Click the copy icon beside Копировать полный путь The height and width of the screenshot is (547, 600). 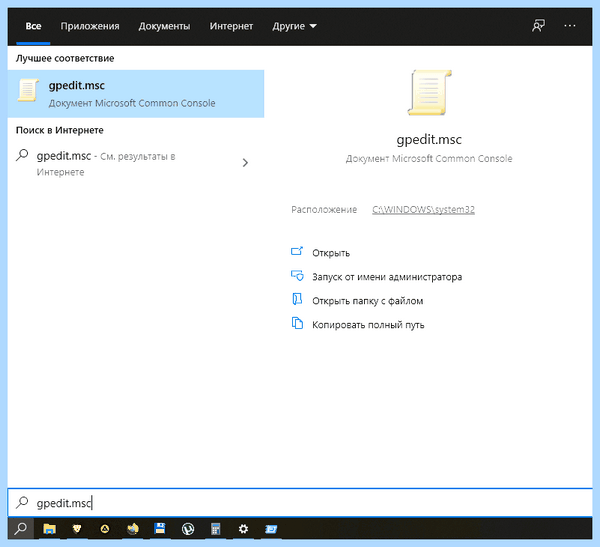click(297, 323)
